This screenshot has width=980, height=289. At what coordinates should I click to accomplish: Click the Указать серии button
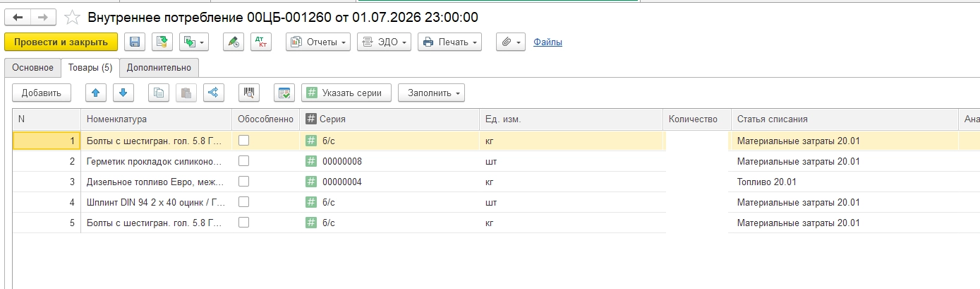[x=346, y=93]
